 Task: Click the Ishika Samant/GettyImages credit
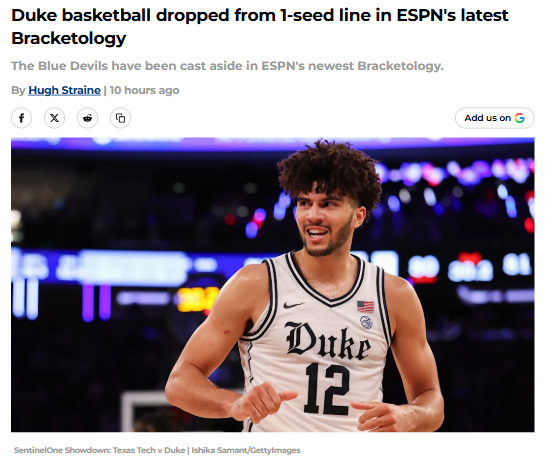tap(246, 450)
